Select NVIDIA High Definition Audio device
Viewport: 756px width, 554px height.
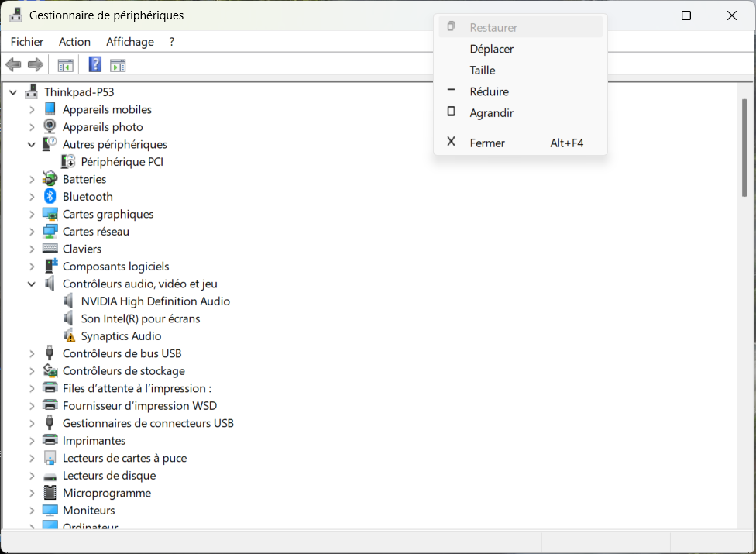(155, 301)
